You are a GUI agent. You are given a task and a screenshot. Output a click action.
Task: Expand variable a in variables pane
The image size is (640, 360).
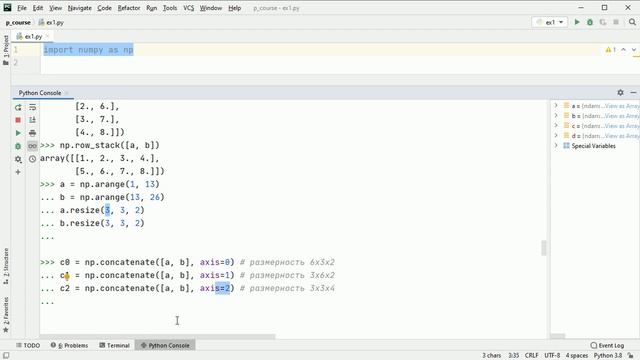556,106
